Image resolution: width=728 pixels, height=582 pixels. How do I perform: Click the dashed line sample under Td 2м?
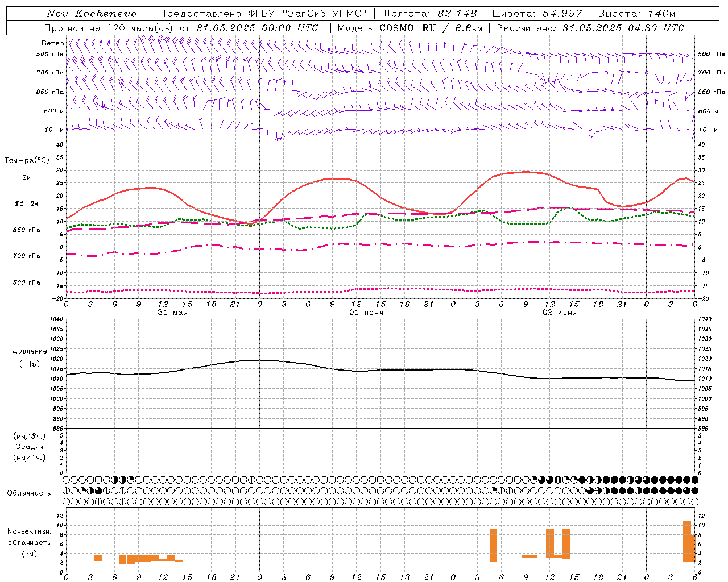(25, 210)
